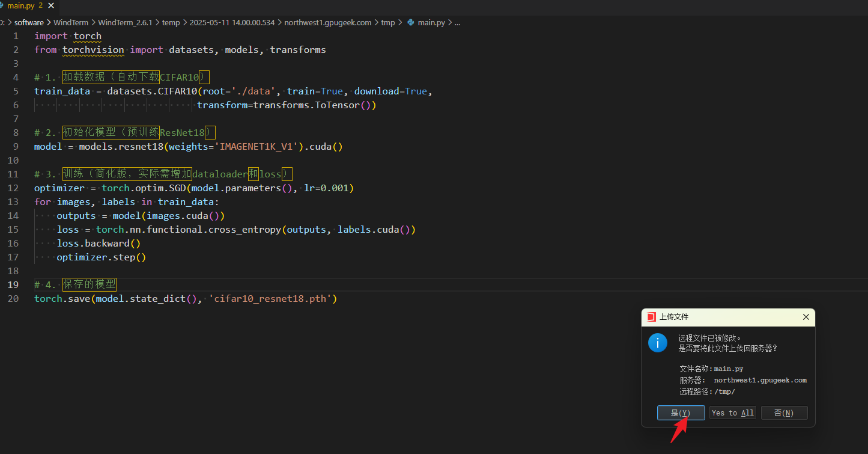Click the 服务器 northwest1.gpugeek.com text in dialog
This screenshot has height=454, width=868.
(743, 380)
